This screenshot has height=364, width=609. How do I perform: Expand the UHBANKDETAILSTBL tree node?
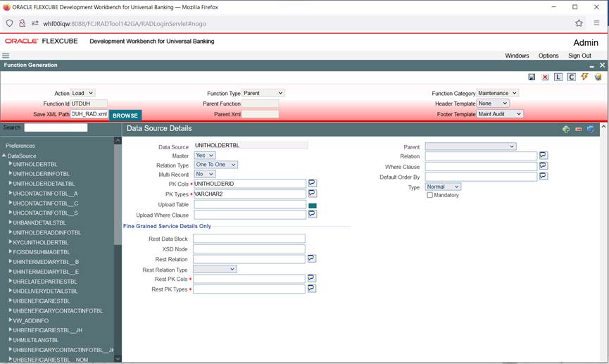tap(11, 222)
